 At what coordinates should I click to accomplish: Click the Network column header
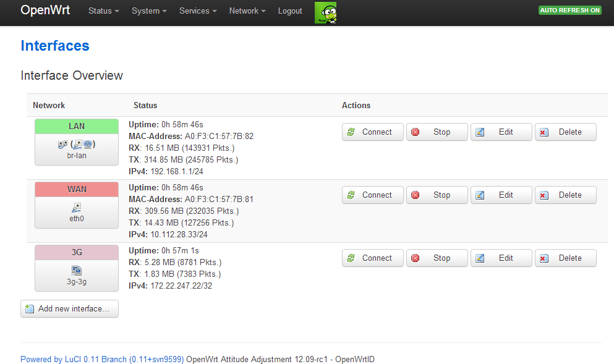pyautogui.click(x=49, y=105)
